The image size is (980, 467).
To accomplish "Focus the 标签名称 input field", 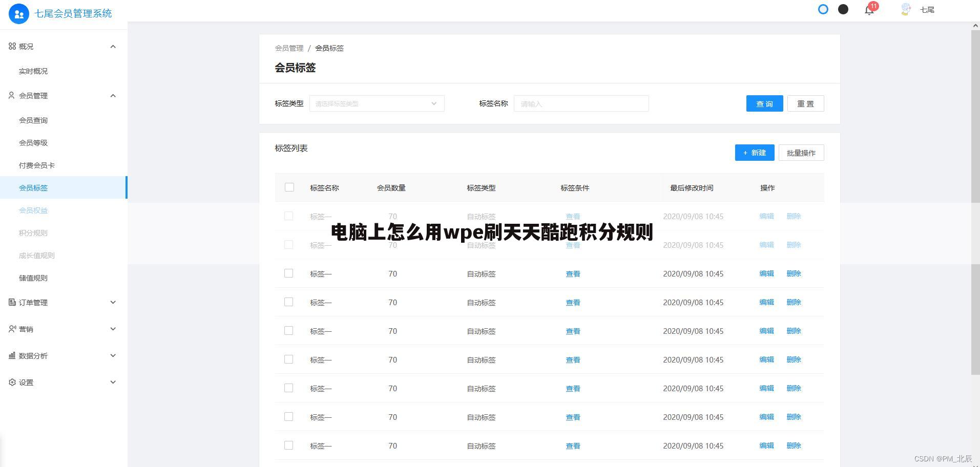I will (x=581, y=103).
